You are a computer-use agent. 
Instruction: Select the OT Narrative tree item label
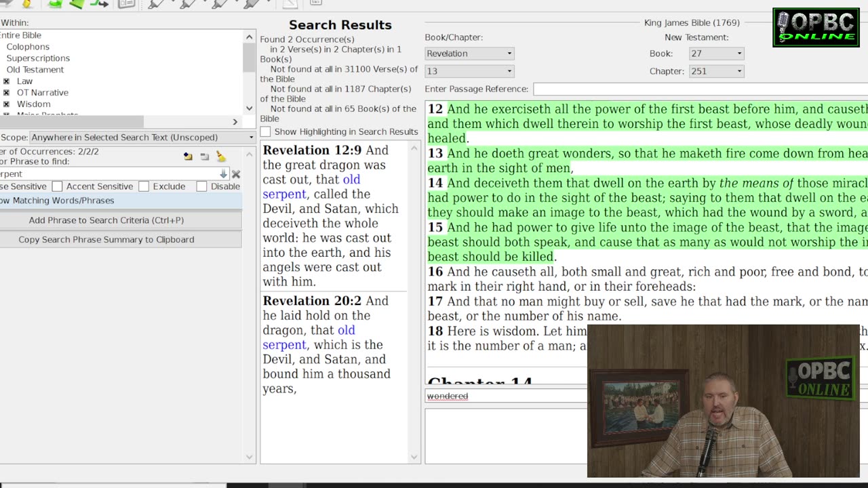pos(43,93)
